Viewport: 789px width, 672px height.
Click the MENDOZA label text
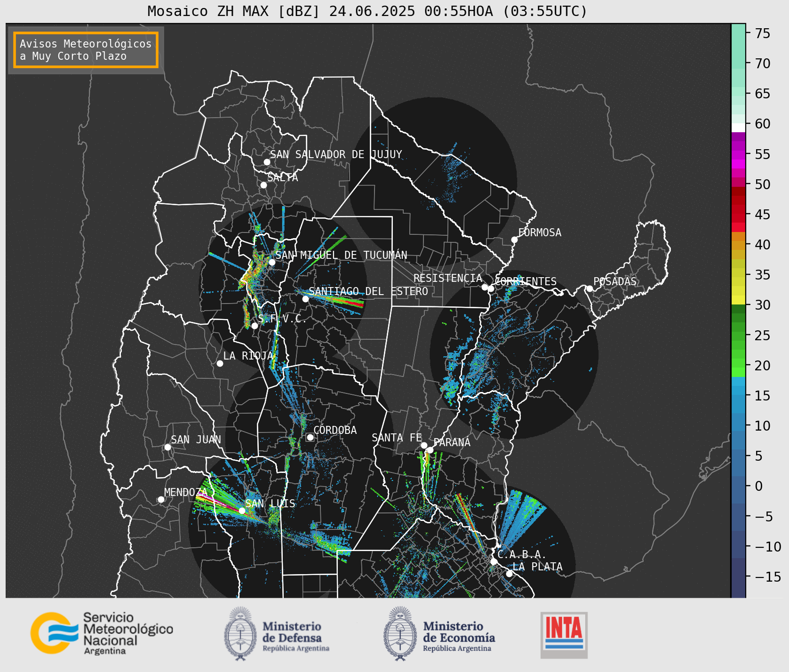tap(185, 492)
